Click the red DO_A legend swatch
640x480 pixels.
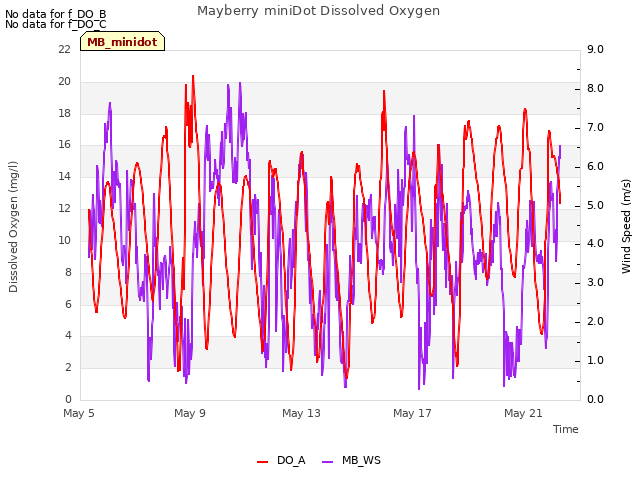click(262, 461)
